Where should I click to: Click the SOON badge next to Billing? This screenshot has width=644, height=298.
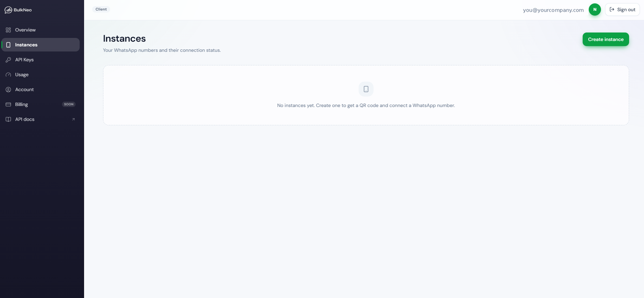(x=69, y=104)
